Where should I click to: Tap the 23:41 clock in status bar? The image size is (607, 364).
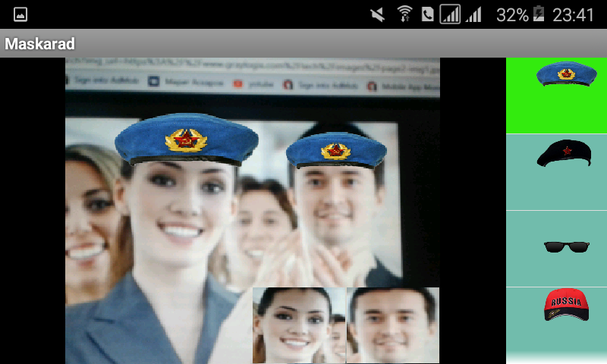(x=573, y=15)
